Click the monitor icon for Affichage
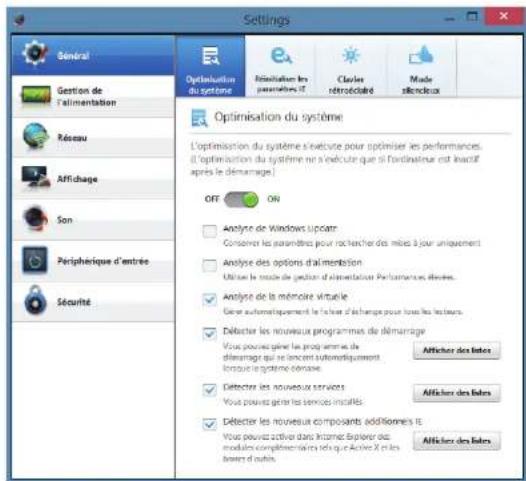The image size is (526, 481). [36, 177]
